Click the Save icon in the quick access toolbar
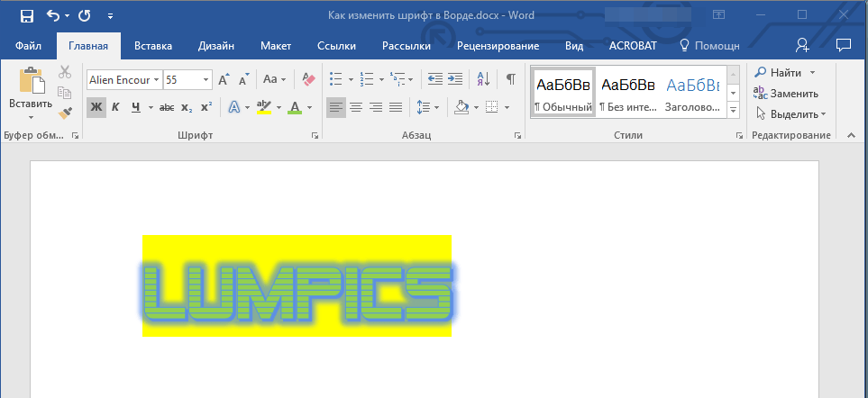Viewport: 868px width, 398px height. [x=26, y=15]
